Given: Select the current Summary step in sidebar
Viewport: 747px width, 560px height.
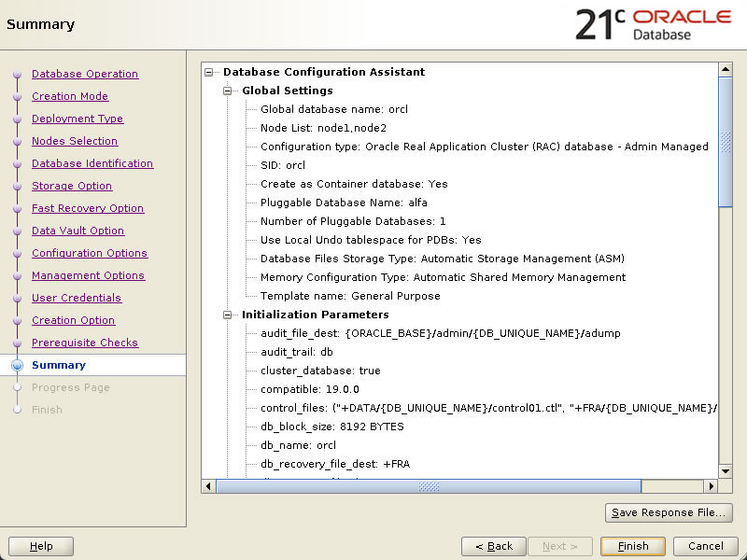Looking at the screenshot, I should 59,365.
